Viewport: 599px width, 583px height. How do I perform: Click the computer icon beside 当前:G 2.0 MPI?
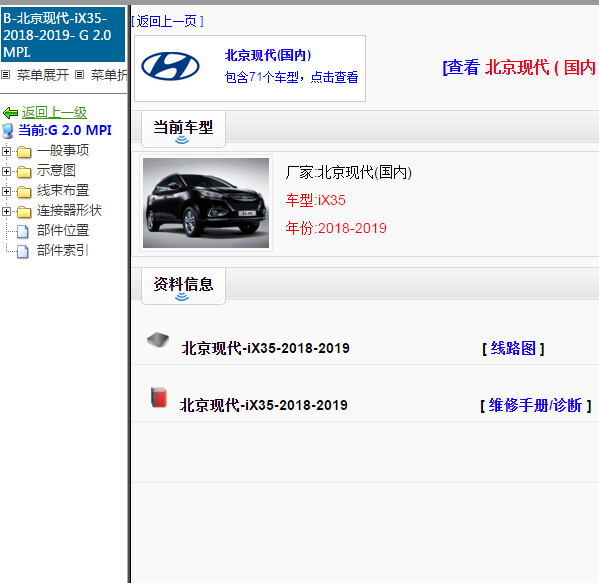[8, 131]
